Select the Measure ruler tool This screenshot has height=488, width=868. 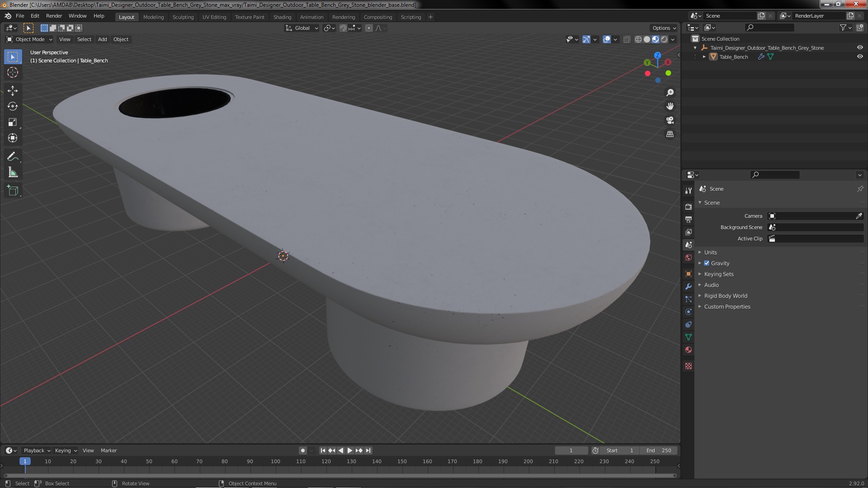click(x=13, y=173)
